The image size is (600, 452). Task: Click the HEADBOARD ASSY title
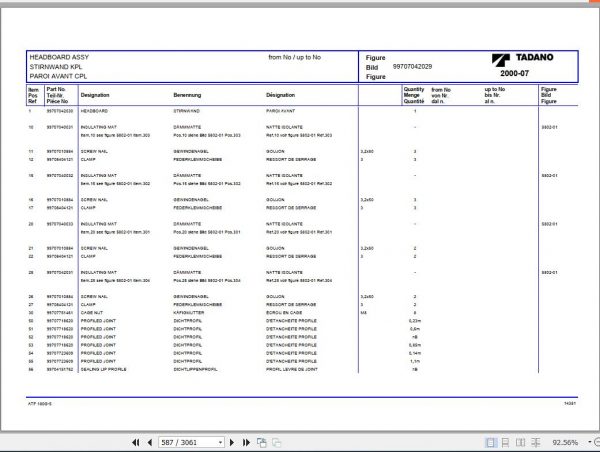click(59, 57)
